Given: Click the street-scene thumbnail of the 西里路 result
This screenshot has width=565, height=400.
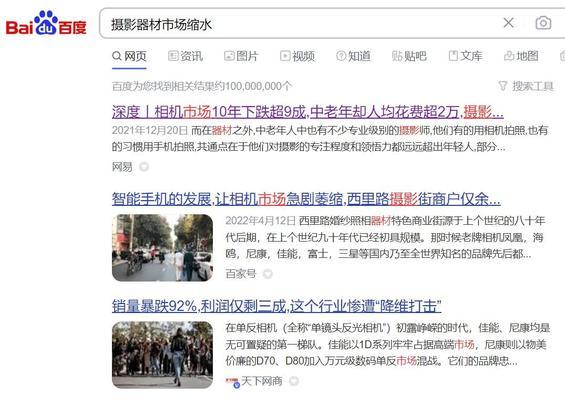Looking at the screenshot, I should pos(163,248).
